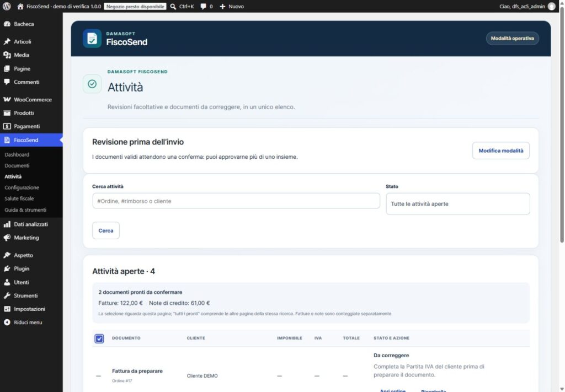The height and width of the screenshot is (392, 565).
Task: Click the Modifica modalità button
Action: point(500,151)
